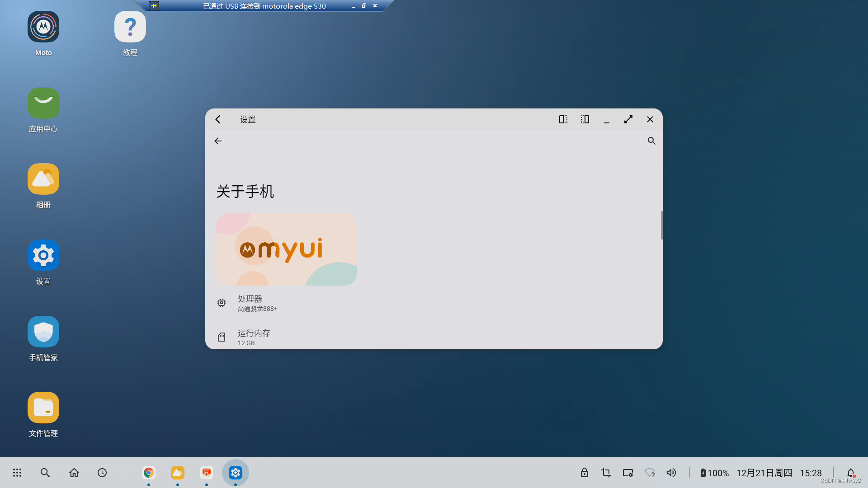The width and height of the screenshot is (868, 488).
Task: Click the screenshot crop icon in taskbar
Action: 606,473
